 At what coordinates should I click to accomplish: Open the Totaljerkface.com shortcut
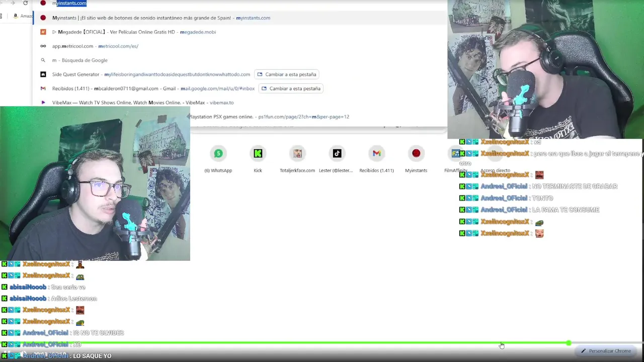click(297, 160)
